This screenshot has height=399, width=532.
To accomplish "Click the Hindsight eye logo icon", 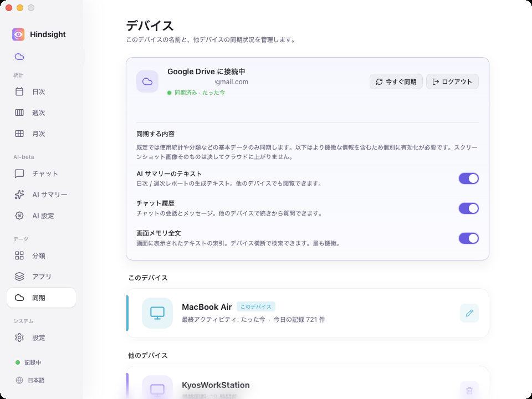I will [18, 34].
